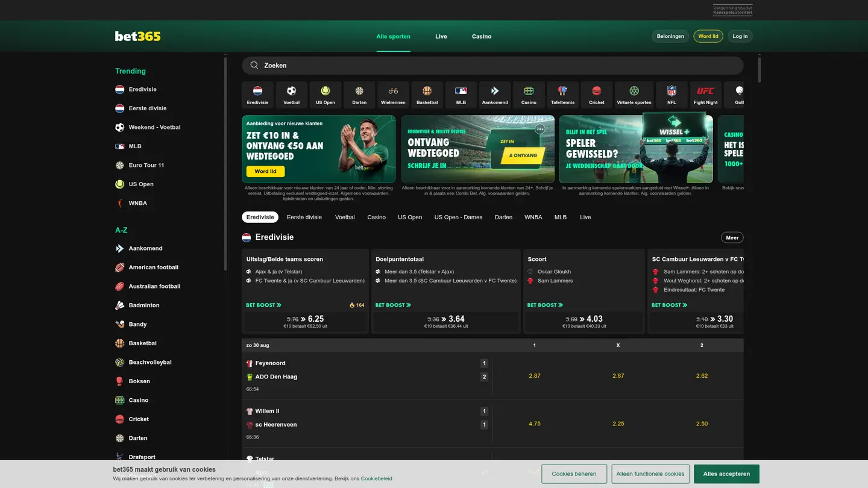Click the Kansspelautoriteit license badge
The width and height of the screenshot is (868, 488).
tap(732, 10)
